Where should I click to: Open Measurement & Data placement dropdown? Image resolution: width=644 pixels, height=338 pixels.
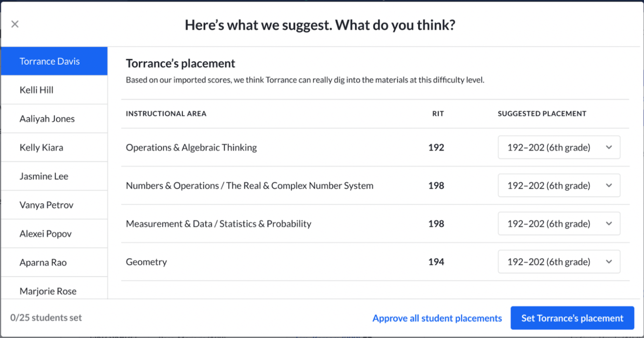pyautogui.click(x=559, y=224)
